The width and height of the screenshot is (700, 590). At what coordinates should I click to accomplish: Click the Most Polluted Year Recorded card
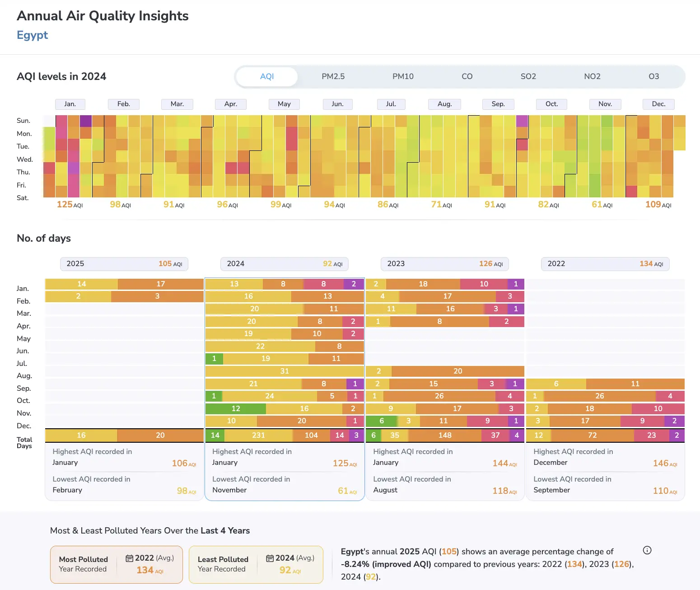coord(117,565)
